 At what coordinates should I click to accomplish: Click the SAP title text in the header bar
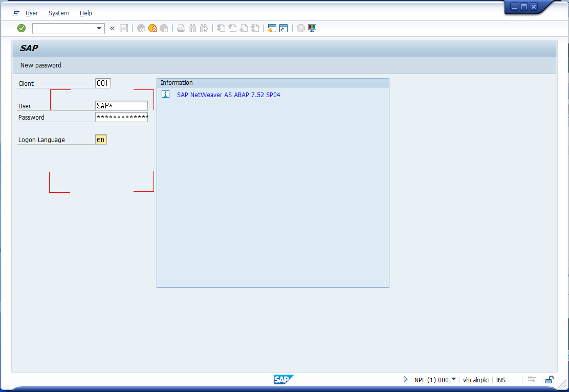pos(29,48)
